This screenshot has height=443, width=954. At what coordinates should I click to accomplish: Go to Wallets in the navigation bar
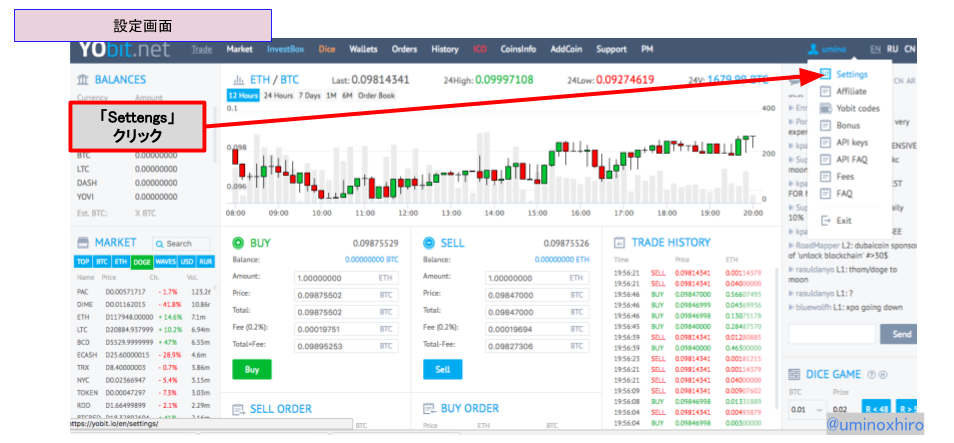point(363,49)
